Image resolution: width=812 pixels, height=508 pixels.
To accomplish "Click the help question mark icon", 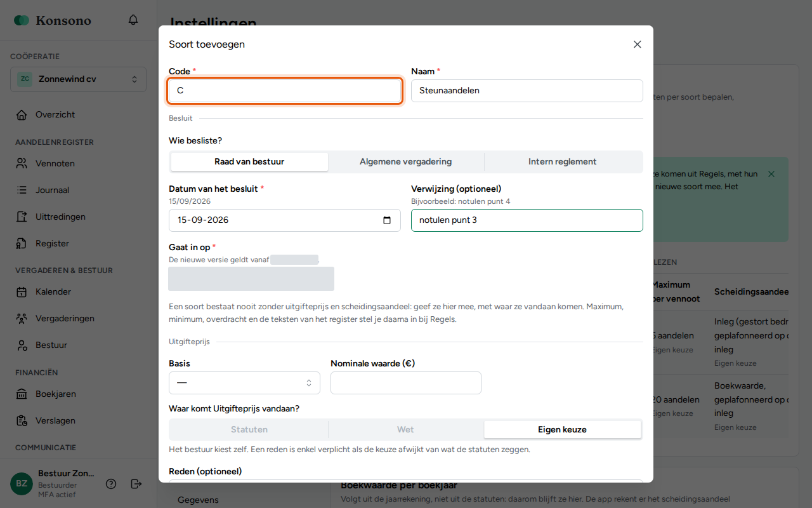I will coord(111,484).
